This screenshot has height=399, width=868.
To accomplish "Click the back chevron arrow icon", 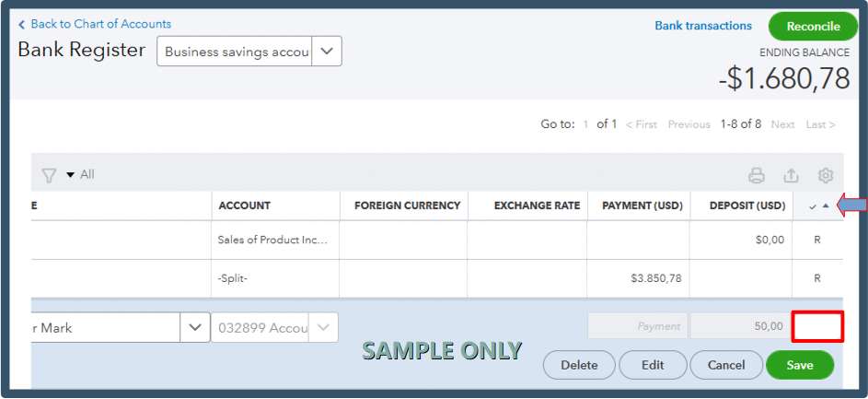I will click(22, 24).
